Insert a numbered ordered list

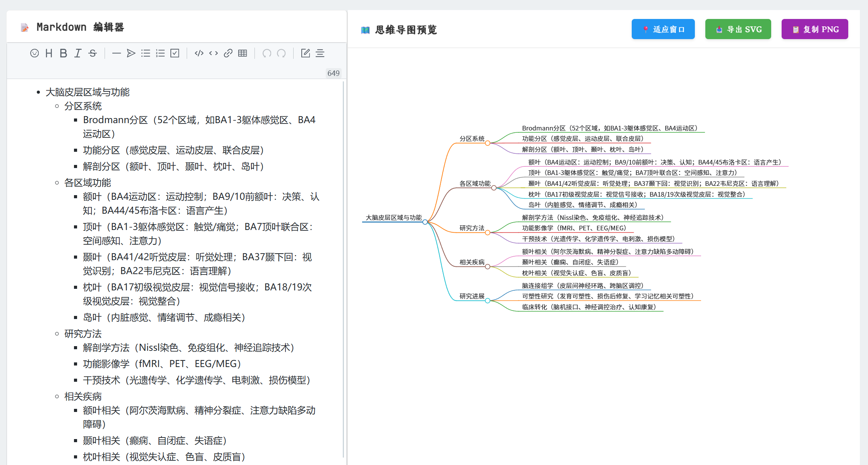tap(160, 53)
